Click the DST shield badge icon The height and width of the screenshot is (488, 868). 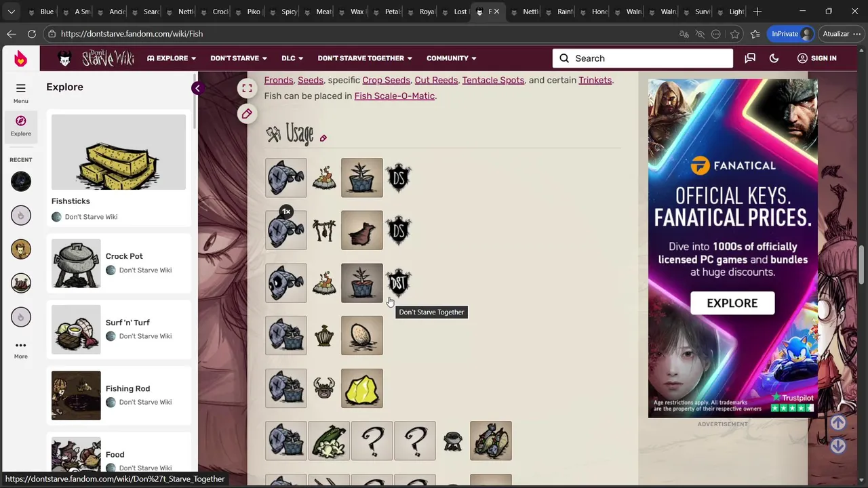point(398,283)
